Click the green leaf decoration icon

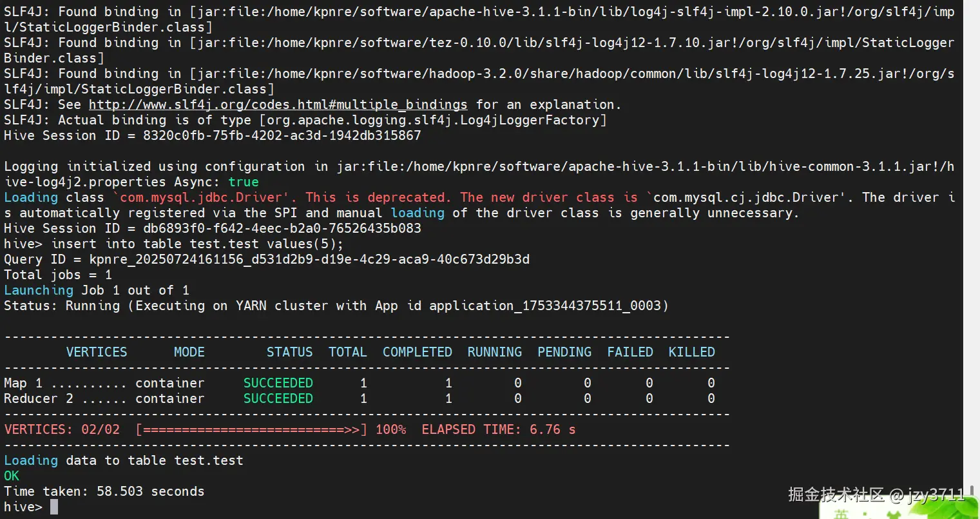point(946,507)
